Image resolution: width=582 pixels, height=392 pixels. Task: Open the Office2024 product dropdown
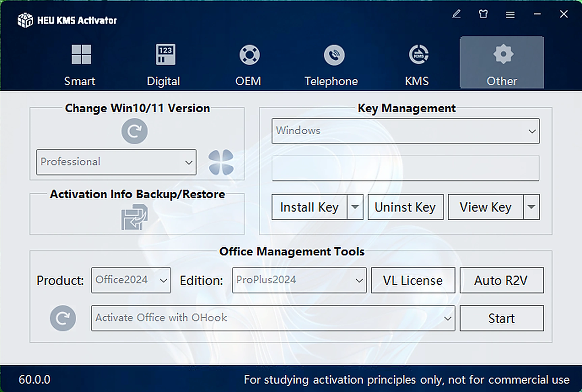[x=131, y=280]
